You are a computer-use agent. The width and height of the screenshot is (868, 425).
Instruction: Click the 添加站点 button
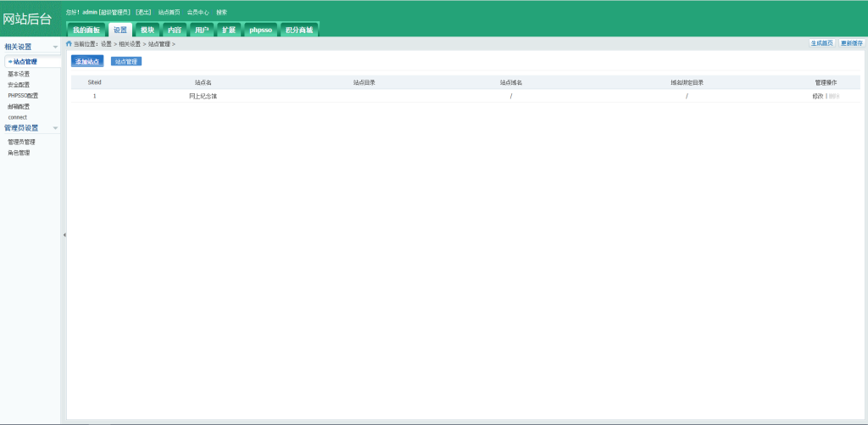[x=87, y=62]
